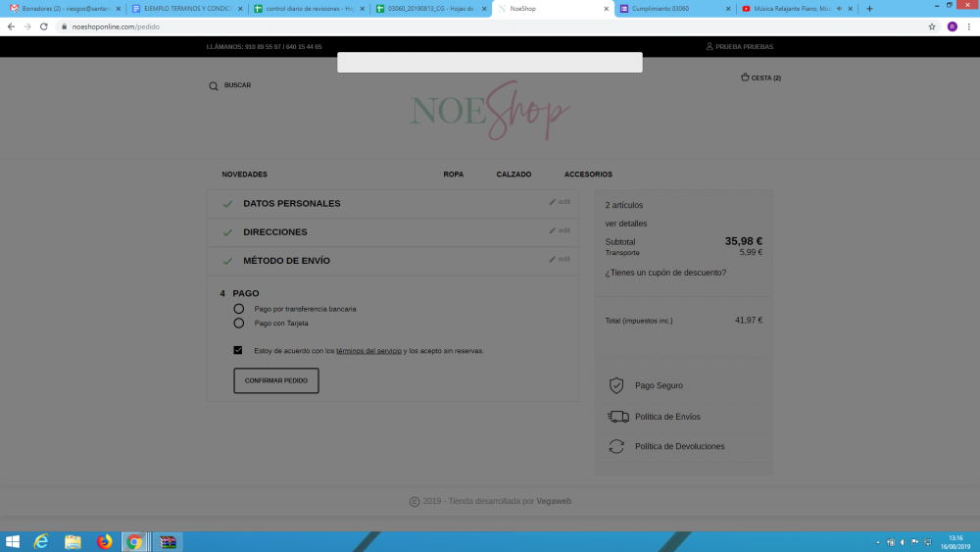
Task: Click the browser Forward arrow
Action: (27, 26)
